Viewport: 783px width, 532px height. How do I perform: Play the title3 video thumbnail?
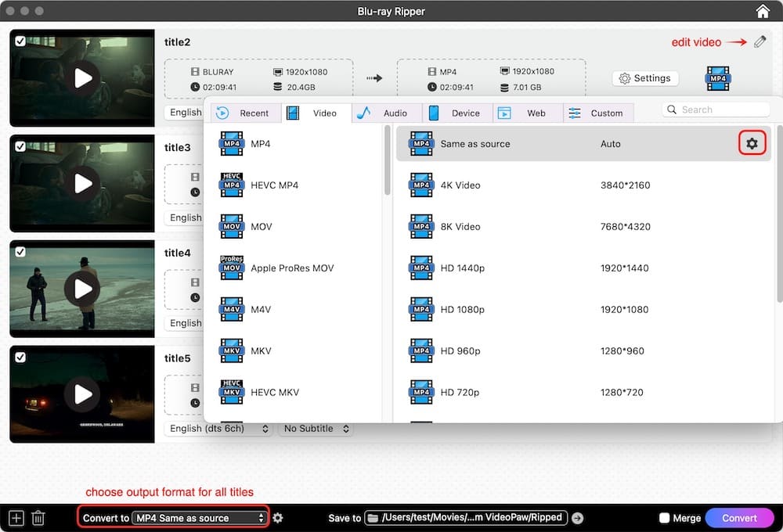pyautogui.click(x=82, y=183)
